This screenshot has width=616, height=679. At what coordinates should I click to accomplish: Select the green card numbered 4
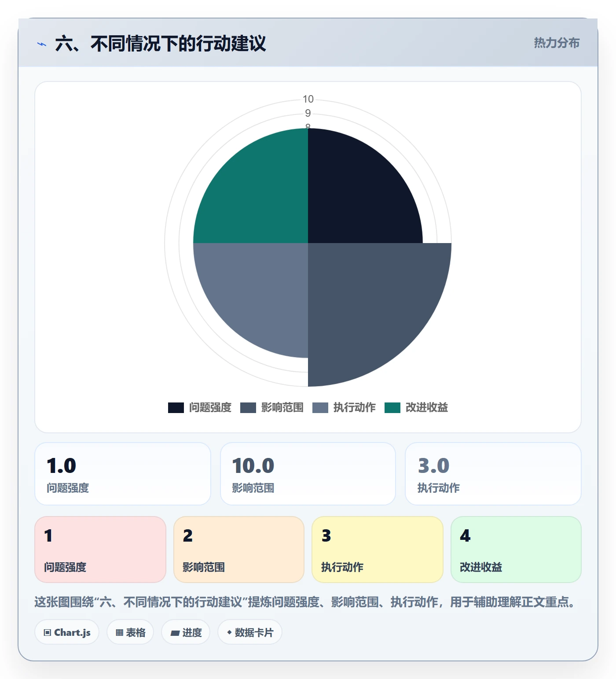(x=516, y=550)
